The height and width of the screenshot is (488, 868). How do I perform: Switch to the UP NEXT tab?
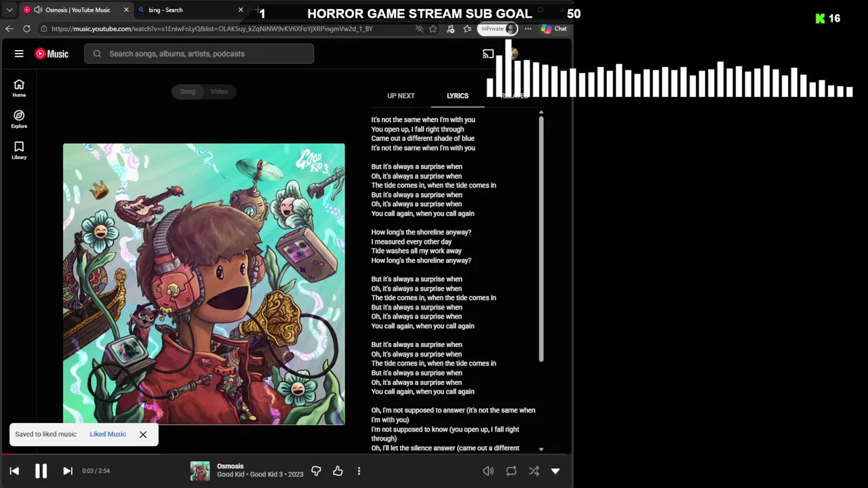(401, 96)
